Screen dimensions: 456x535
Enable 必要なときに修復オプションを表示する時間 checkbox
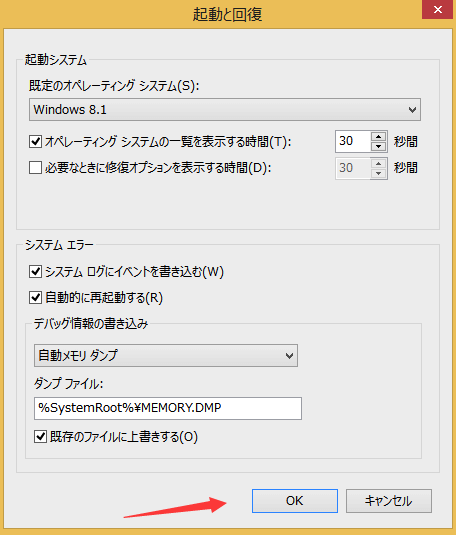point(35,168)
